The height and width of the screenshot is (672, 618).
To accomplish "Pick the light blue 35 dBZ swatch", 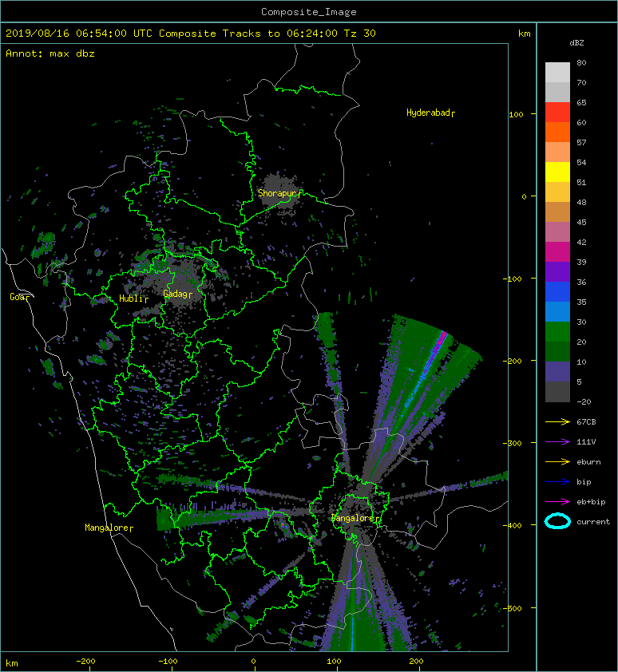I will click(x=557, y=311).
